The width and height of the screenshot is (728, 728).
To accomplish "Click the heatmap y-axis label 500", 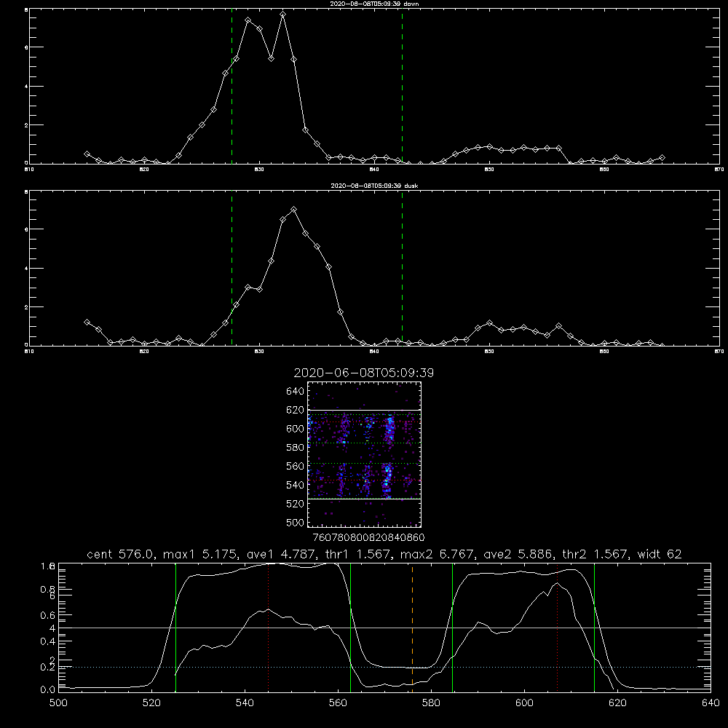I will click(296, 522).
